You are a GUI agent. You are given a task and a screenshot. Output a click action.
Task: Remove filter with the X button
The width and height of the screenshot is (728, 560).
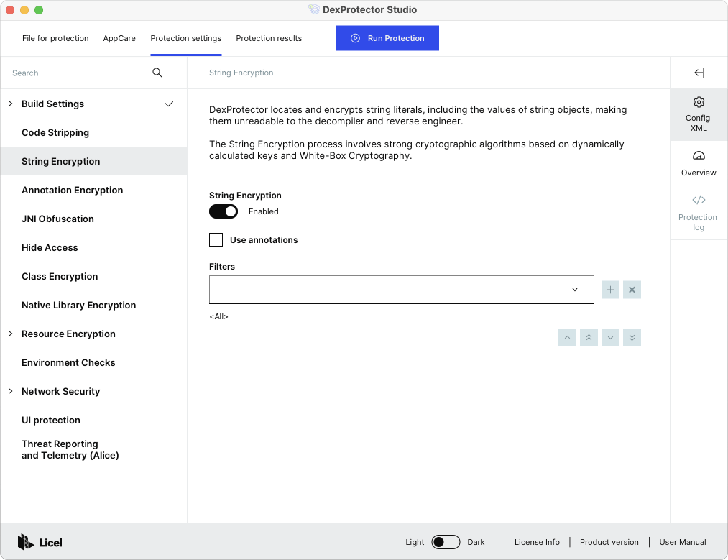coord(632,290)
